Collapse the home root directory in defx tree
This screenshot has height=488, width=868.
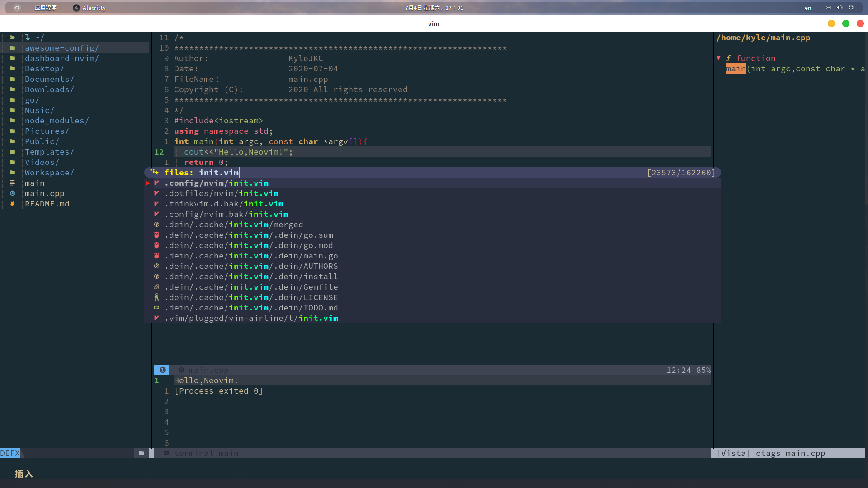[12, 38]
